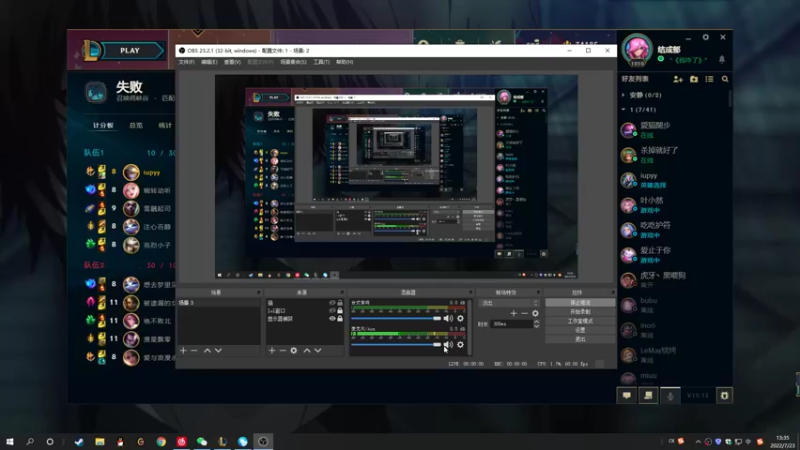Open desktop audio (台式音响) settings gear

[x=460, y=318]
